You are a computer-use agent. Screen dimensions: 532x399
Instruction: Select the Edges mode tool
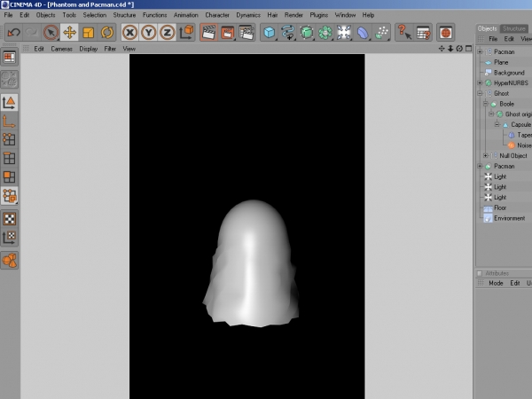(9, 158)
